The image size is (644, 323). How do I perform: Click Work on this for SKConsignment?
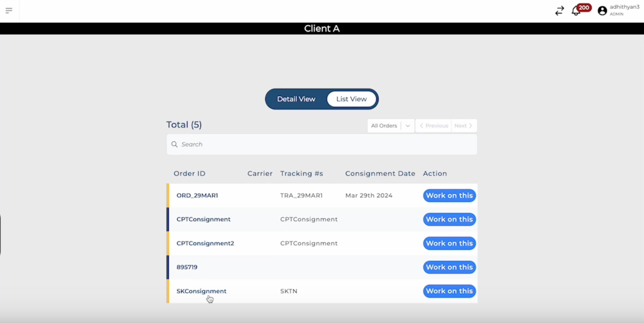point(449,291)
